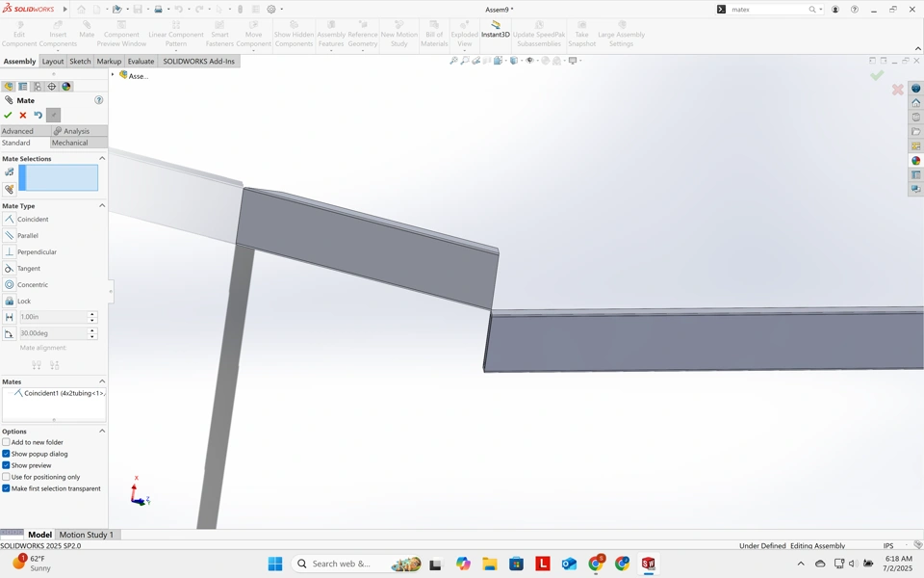924x578 pixels.
Task: Open the Motion Study 1 tab
Action: pos(86,535)
